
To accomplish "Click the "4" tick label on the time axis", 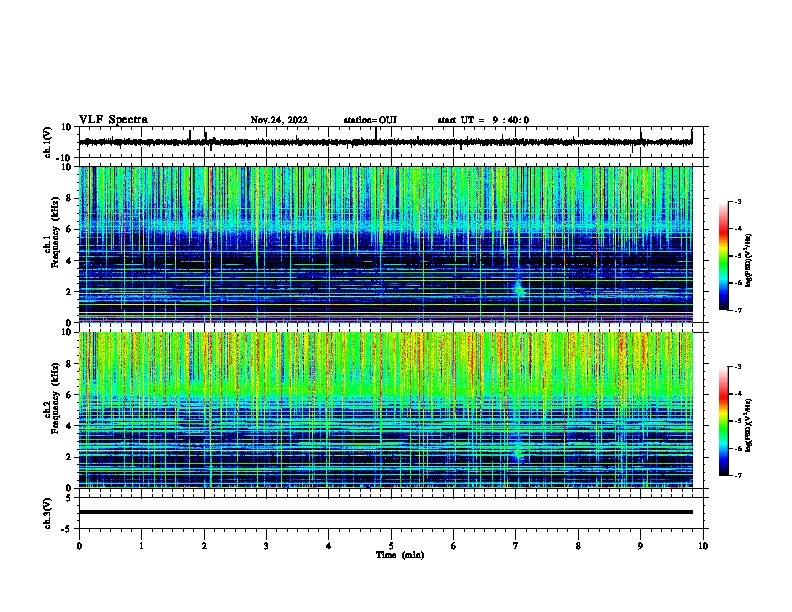I will (x=329, y=546).
